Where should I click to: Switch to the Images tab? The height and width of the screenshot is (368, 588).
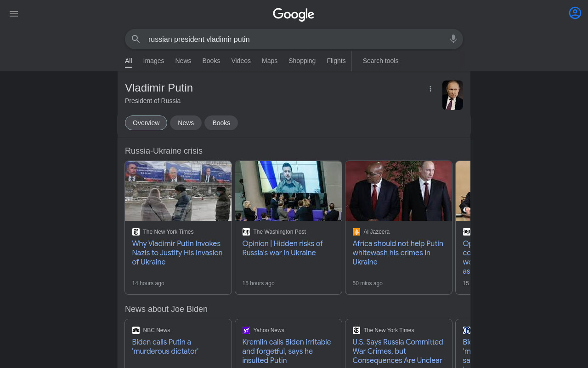coord(153,61)
